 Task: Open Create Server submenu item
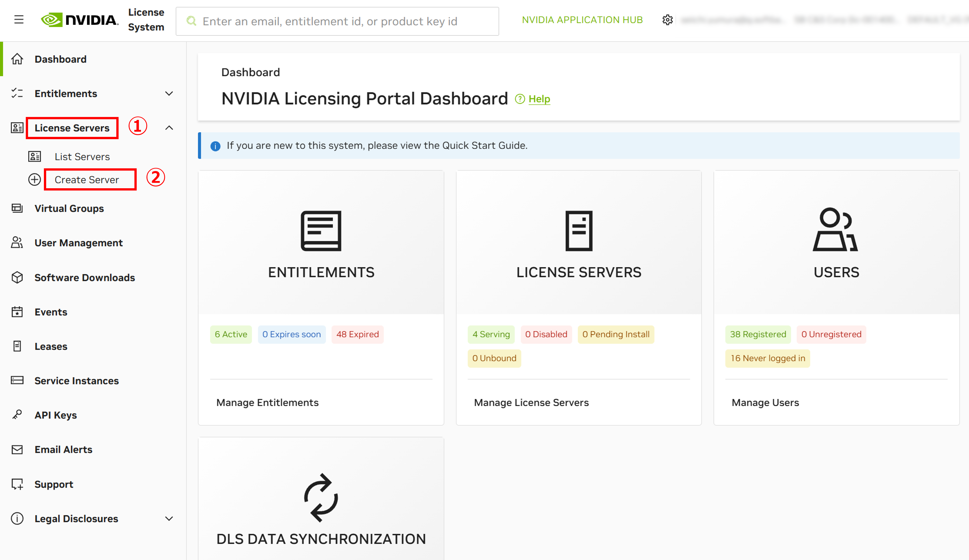87,179
